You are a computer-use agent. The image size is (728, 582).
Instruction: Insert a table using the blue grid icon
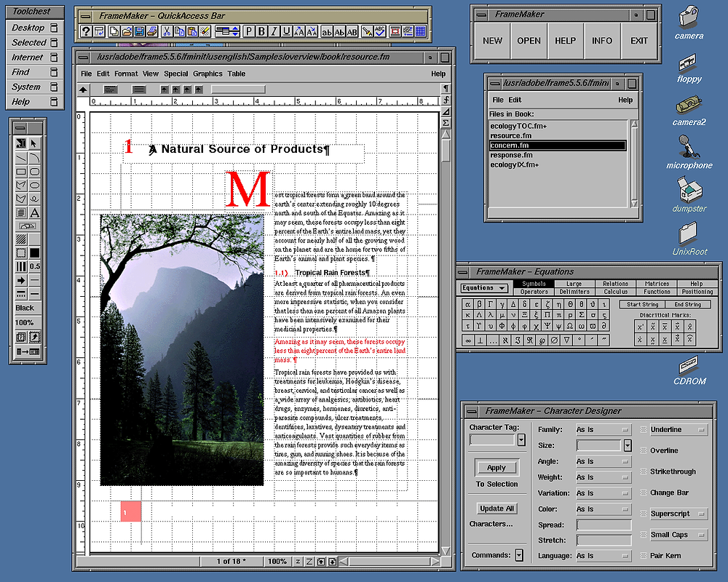click(421, 31)
